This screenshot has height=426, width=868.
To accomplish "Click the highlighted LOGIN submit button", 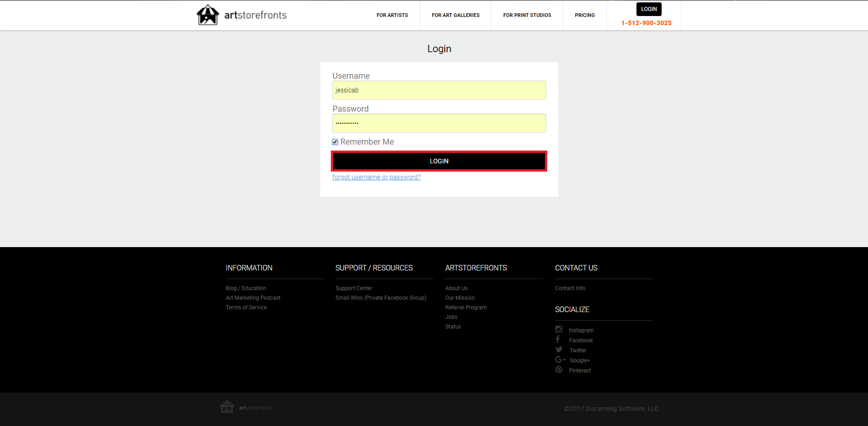I will point(439,161).
